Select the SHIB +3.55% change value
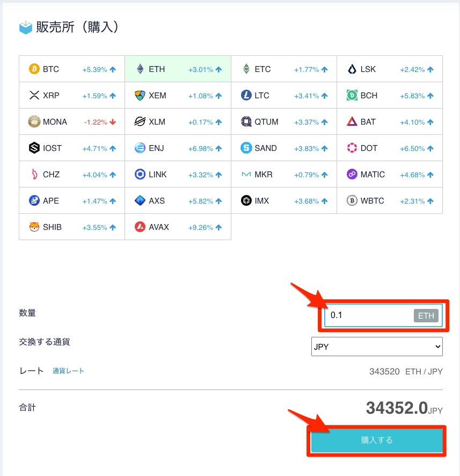The height and width of the screenshot is (476, 460). [x=94, y=227]
